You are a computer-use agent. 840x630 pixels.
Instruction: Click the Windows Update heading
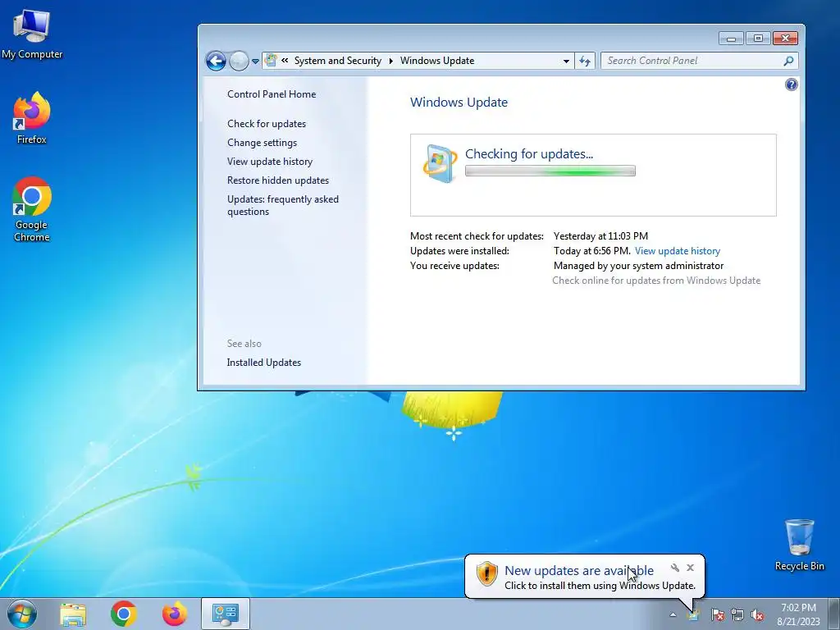point(459,103)
